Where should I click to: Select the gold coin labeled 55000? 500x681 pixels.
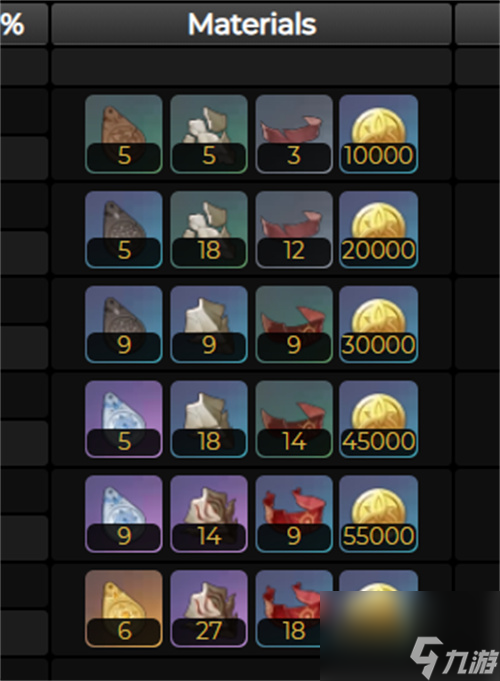coord(379,514)
